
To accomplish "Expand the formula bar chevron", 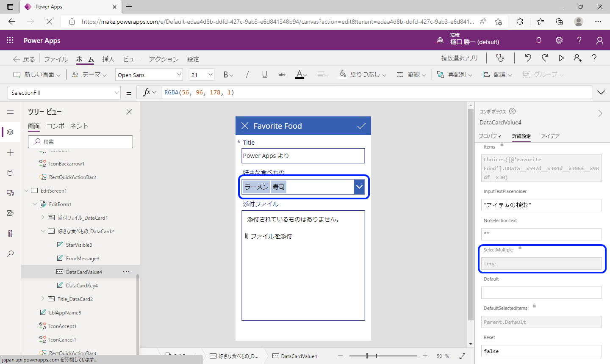I will pos(601,92).
